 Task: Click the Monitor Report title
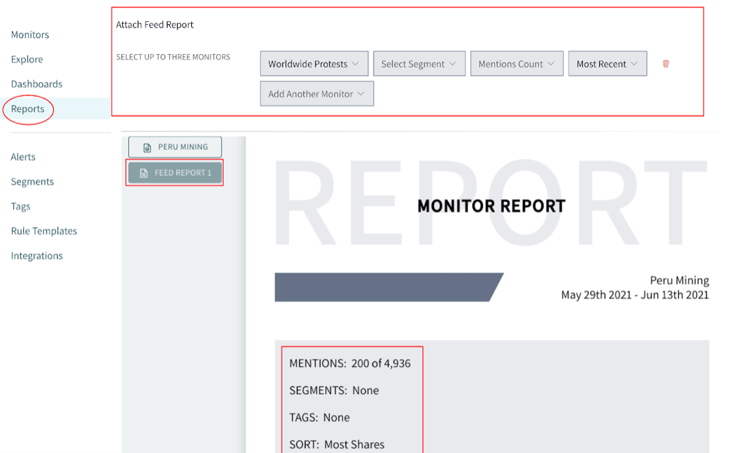coord(491,206)
